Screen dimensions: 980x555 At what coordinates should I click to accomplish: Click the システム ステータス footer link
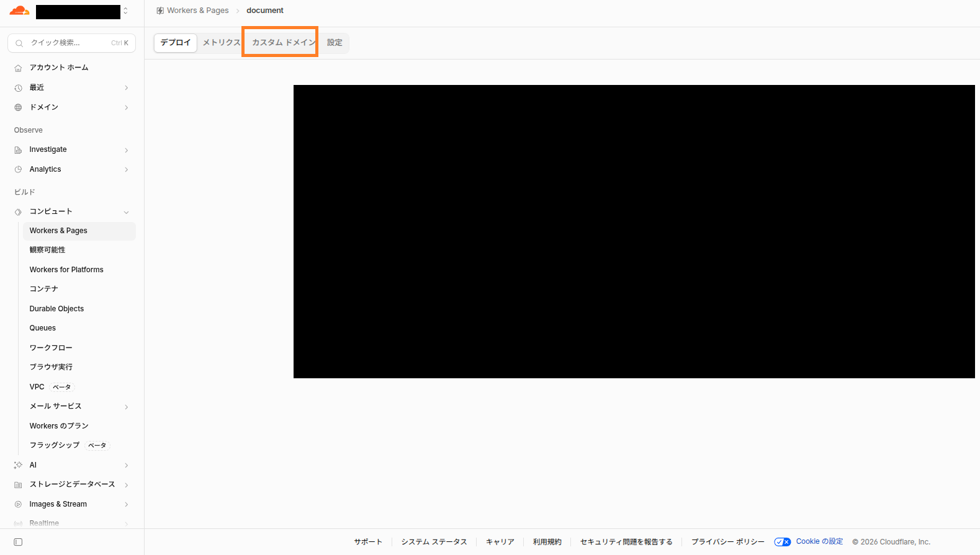click(x=434, y=542)
